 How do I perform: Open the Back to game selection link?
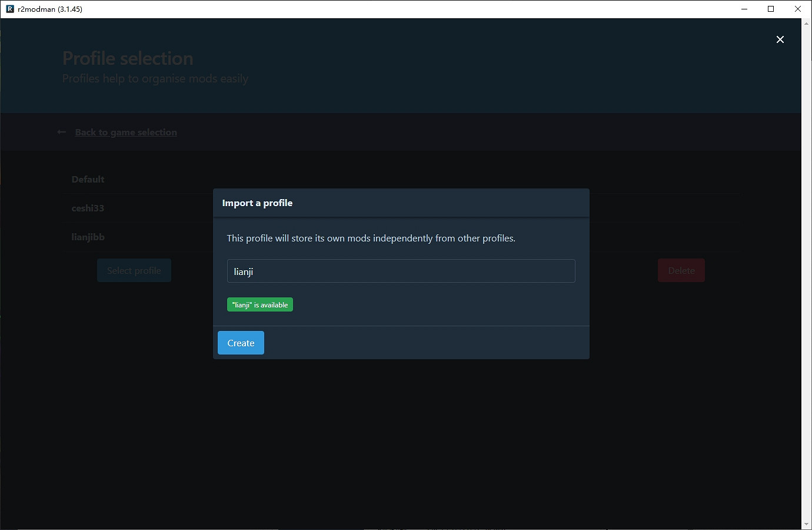tap(126, 132)
